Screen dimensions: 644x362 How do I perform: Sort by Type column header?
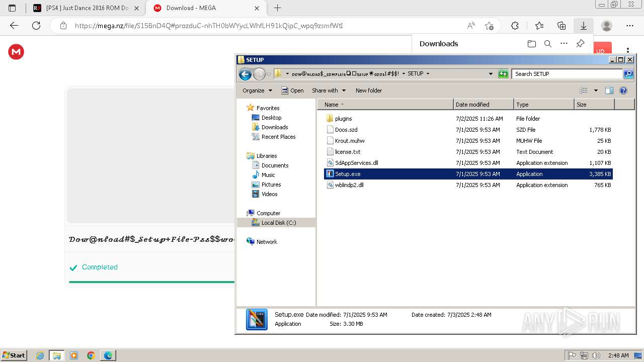(544, 105)
